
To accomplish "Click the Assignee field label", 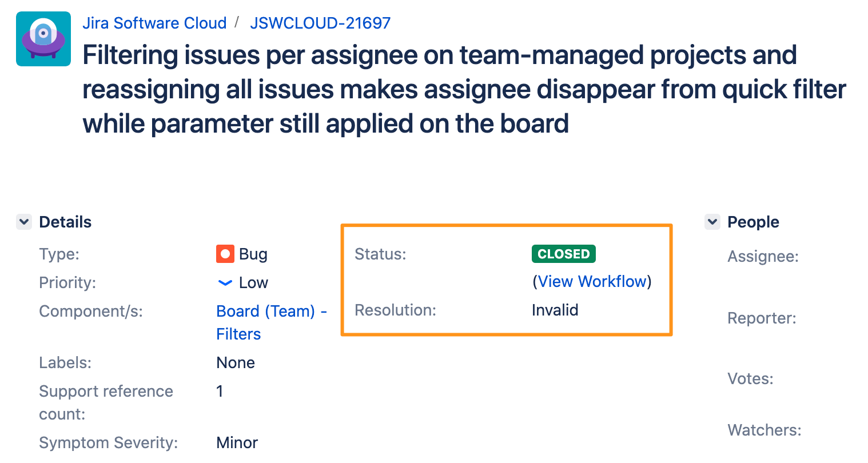I will tap(763, 256).
